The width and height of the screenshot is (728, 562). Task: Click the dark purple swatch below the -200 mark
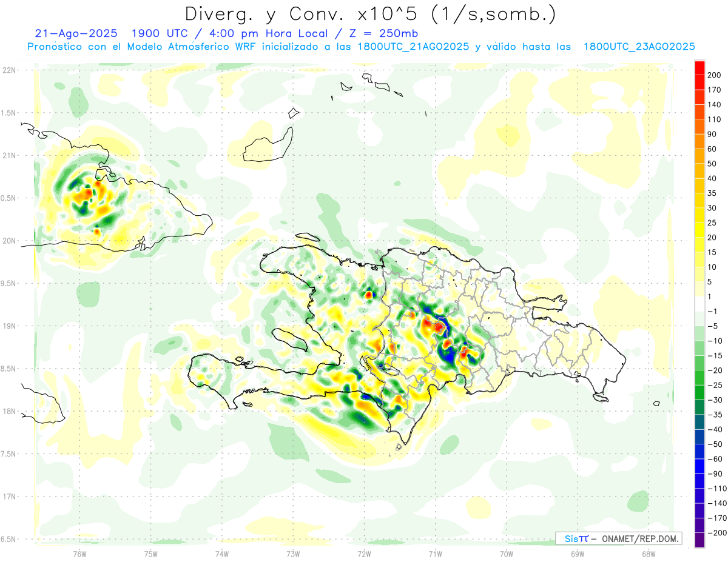pos(700,540)
